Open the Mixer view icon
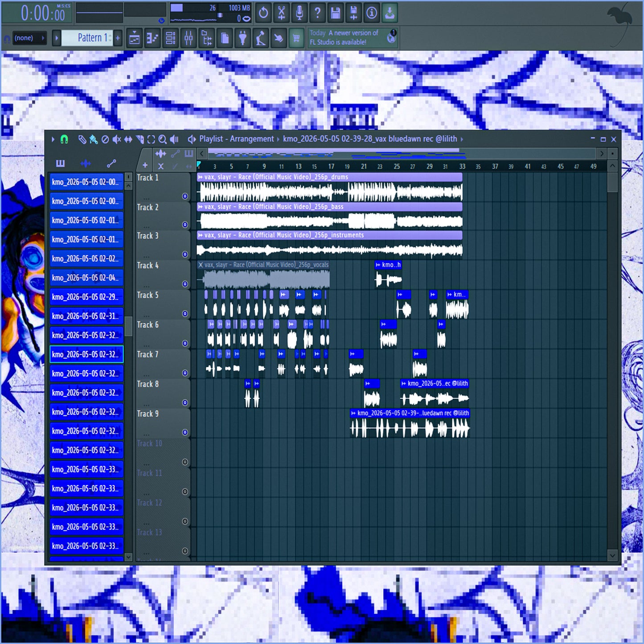The height and width of the screenshot is (644, 644). click(189, 38)
